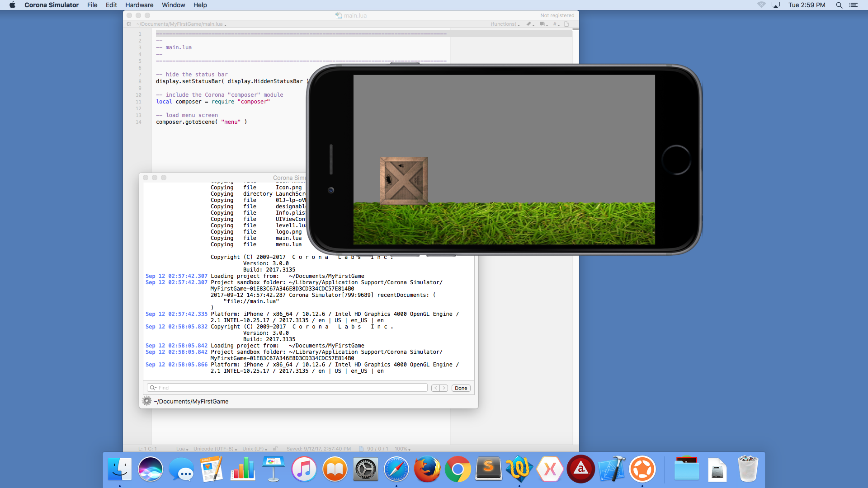Click Done in the console find bar
Screen dimensions: 868x488
tap(461, 388)
